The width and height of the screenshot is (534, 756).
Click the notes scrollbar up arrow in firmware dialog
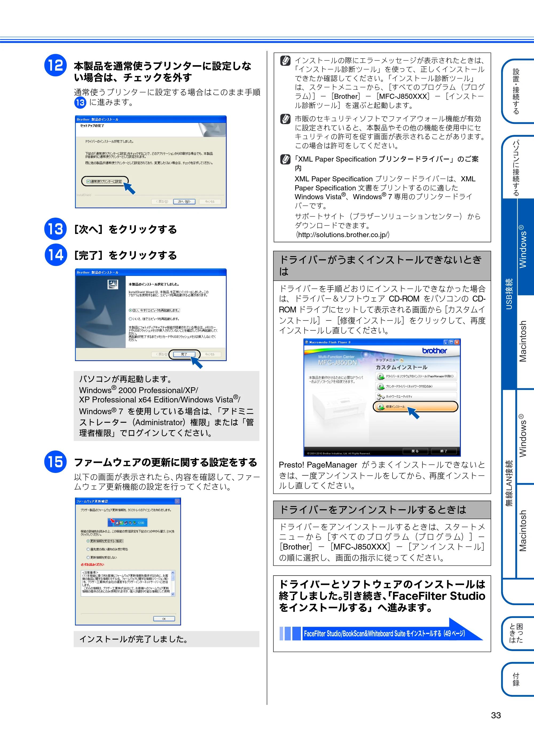point(173,573)
